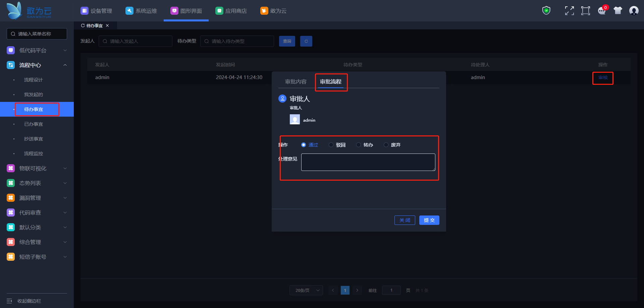Open 已办事宜 in the sidebar

pyautogui.click(x=34, y=124)
